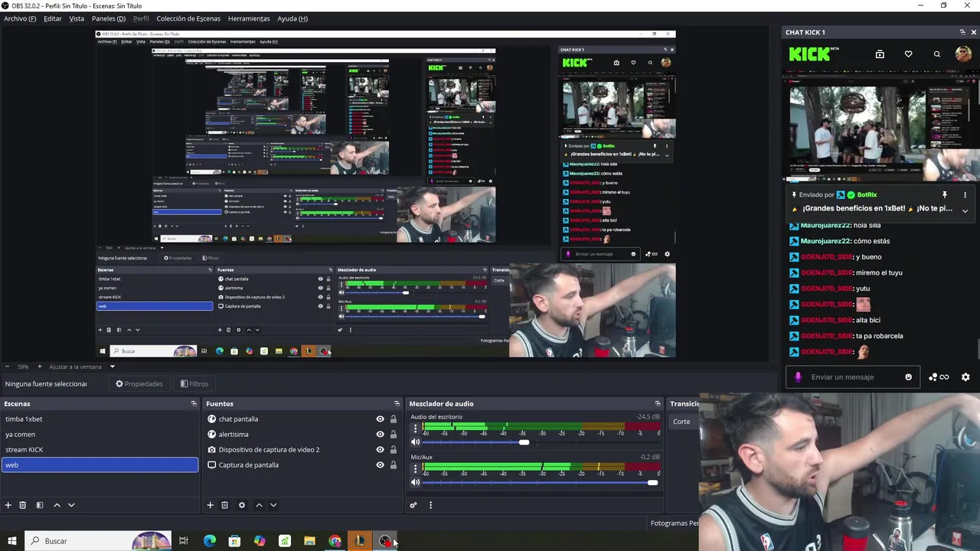Move source down in Fuentes toolbar

[273, 505]
